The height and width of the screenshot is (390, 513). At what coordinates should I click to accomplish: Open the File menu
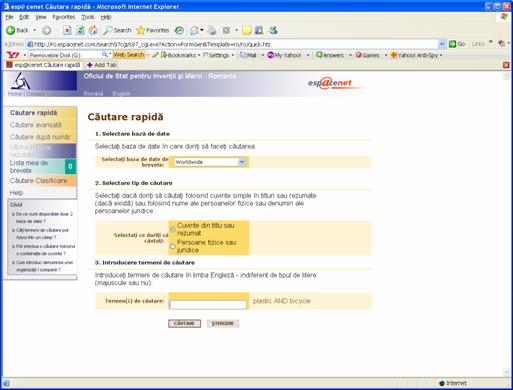(x=9, y=17)
